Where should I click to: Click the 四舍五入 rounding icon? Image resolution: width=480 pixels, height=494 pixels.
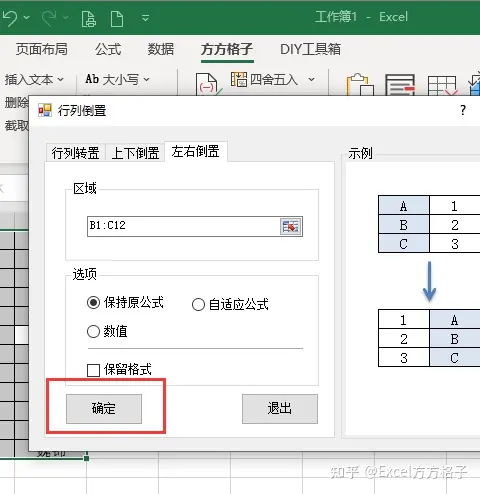click(239, 79)
